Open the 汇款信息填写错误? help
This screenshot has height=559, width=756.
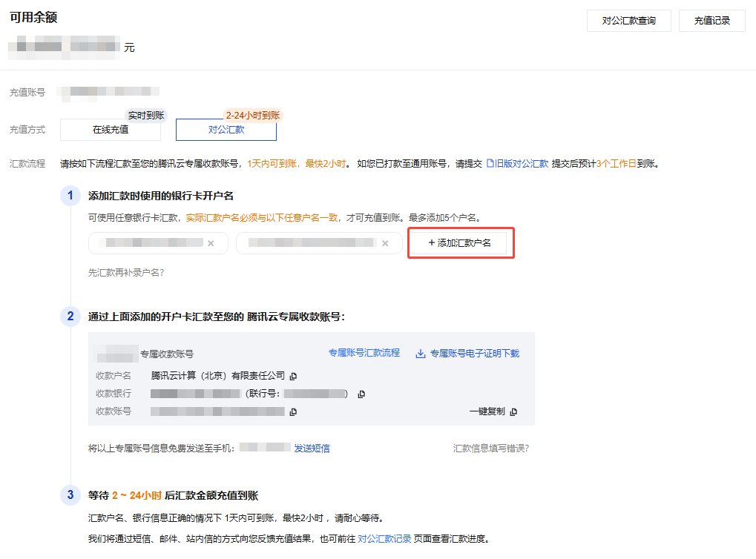[x=490, y=448]
